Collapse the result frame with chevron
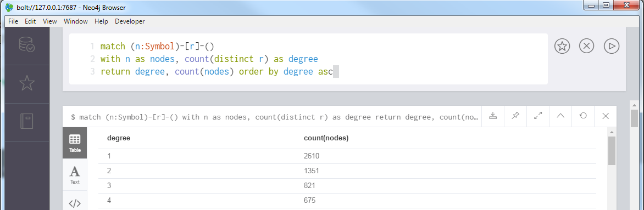Screen dimensions: 644x210 [x=560, y=116]
